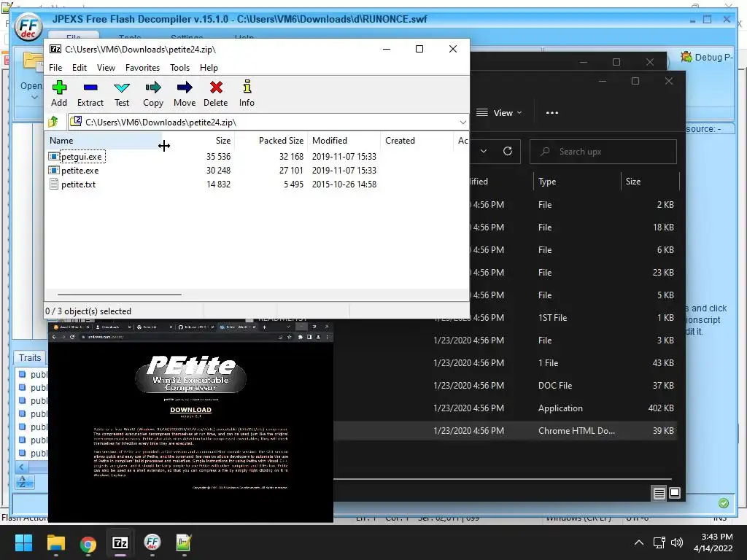Open the Edit menu in 7-Zip
747x560 pixels.
79,68
